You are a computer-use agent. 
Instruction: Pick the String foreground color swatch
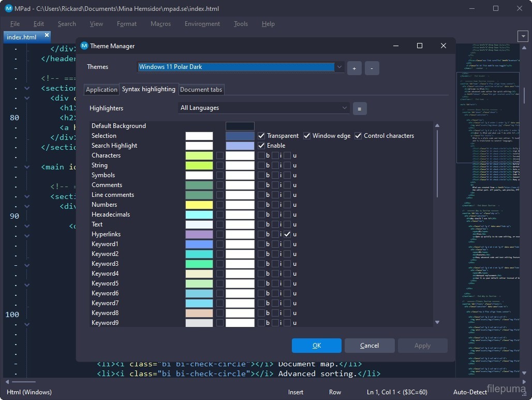199,165
